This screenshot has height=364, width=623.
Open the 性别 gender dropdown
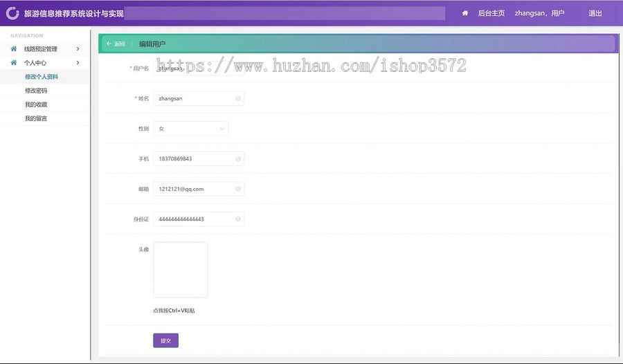tap(191, 129)
